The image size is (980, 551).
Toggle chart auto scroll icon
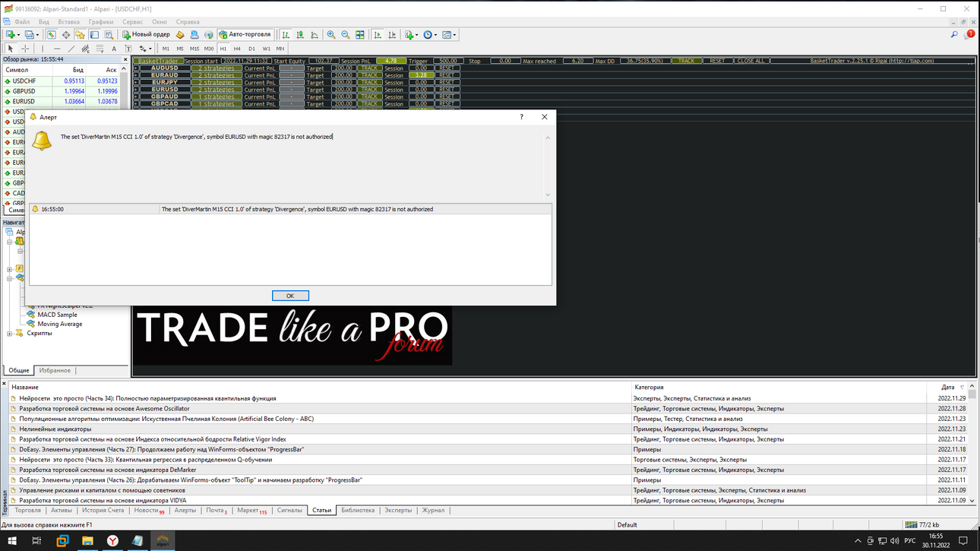click(x=377, y=34)
